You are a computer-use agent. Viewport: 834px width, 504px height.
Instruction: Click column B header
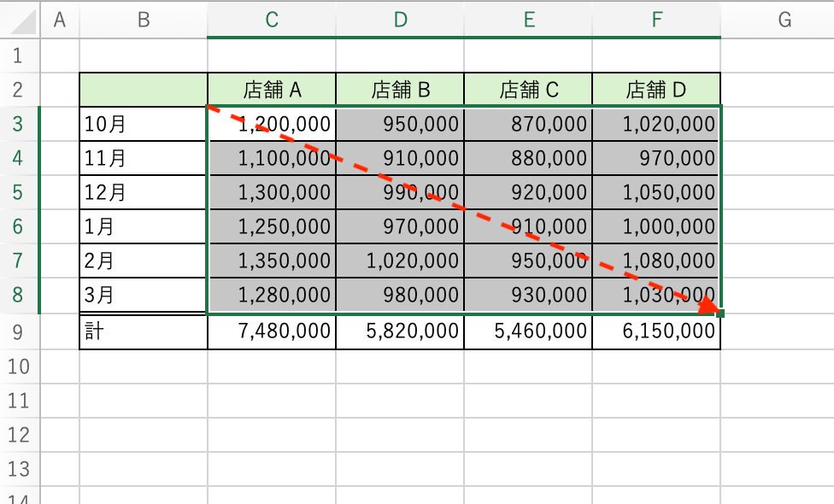click(144, 20)
